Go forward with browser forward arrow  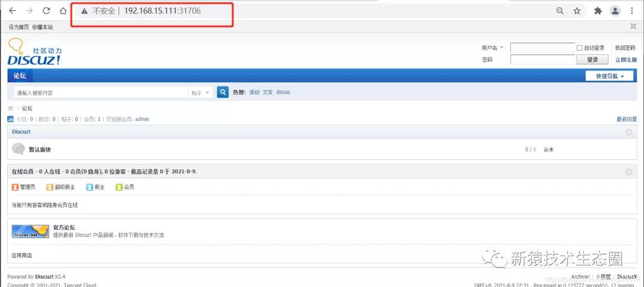click(29, 11)
